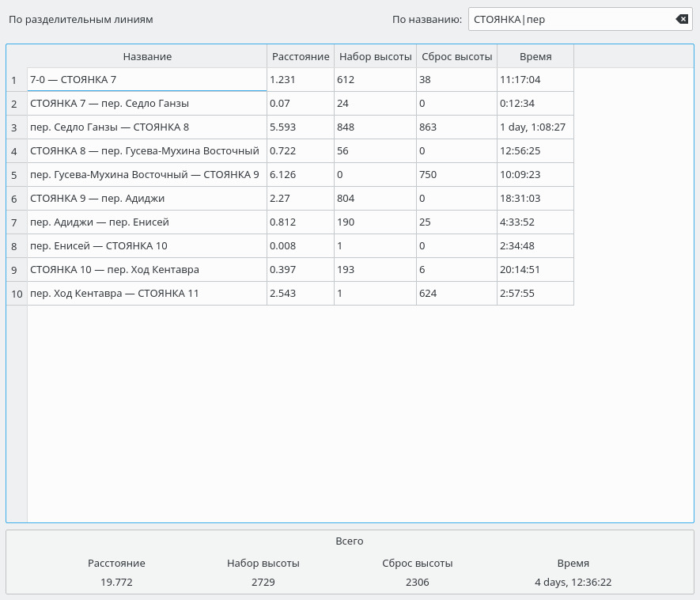The image size is (700, 600).
Task: Select СТОЯНКА 10 — пер. Ход Кентавра cell
Action: [x=147, y=270]
